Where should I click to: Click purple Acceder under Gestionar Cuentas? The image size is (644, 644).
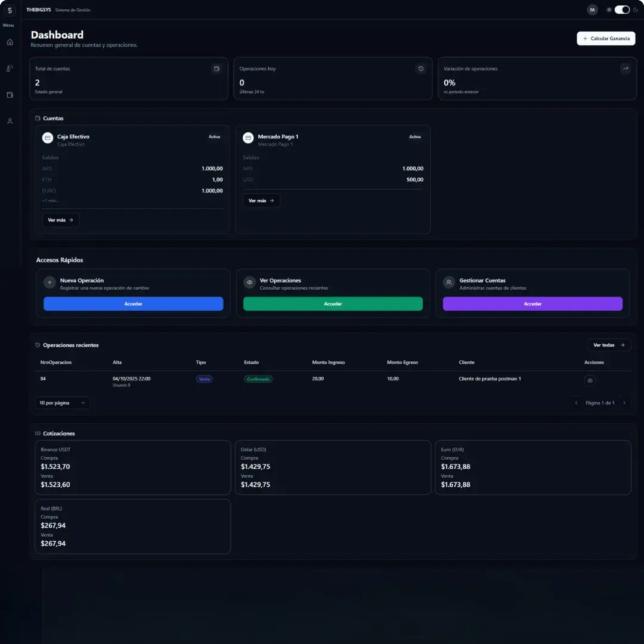tap(532, 304)
